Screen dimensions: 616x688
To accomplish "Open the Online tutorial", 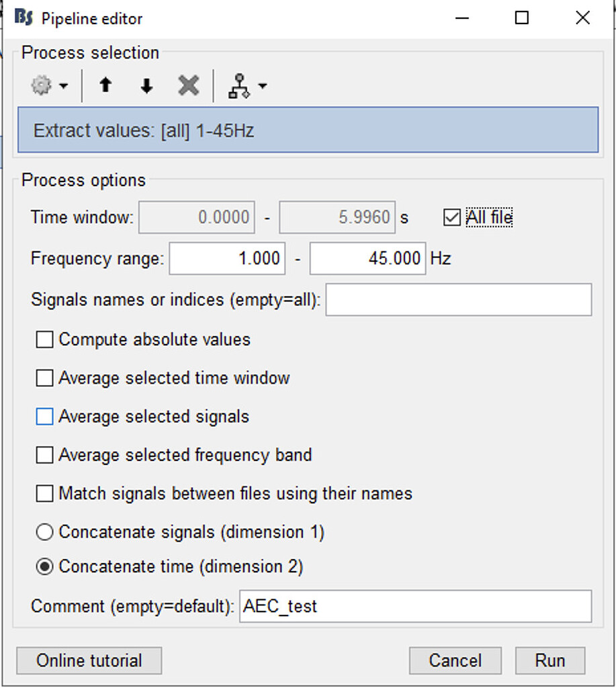I will point(88,660).
